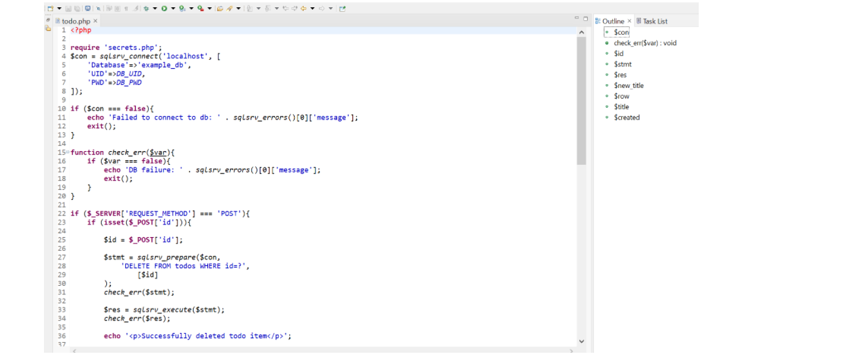Image resolution: width=868 pixels, height=358 pixels.
Task: Select $stmt in the Outline
Action: click(x=623, y=64)
